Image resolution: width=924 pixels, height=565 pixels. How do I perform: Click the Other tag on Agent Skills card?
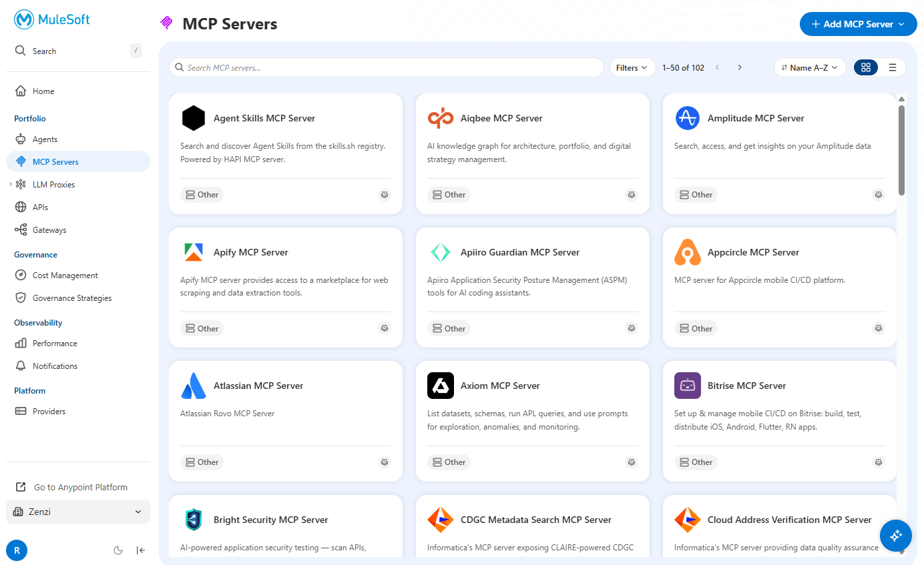click(x=202, y=195)
